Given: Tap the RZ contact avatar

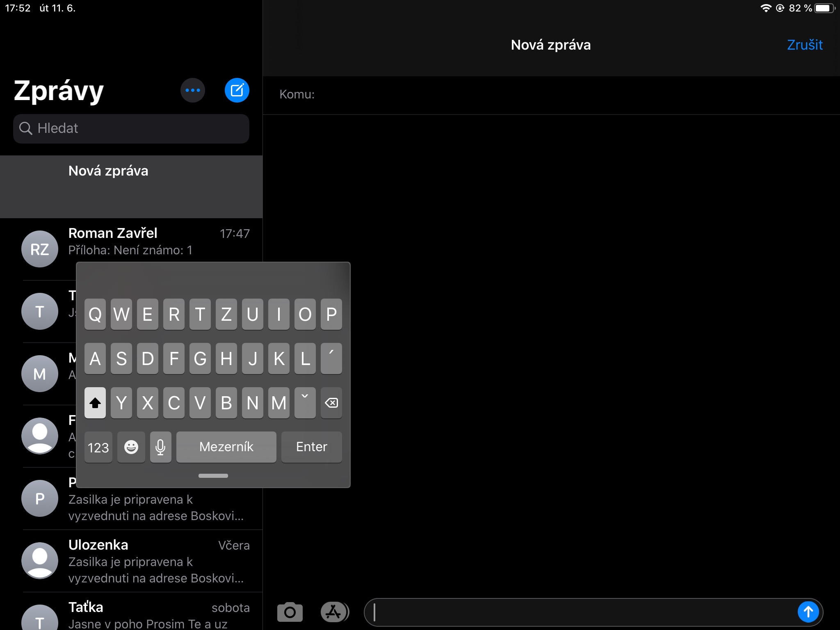Looking at the screenshot, I should click(x=40, y=249).
